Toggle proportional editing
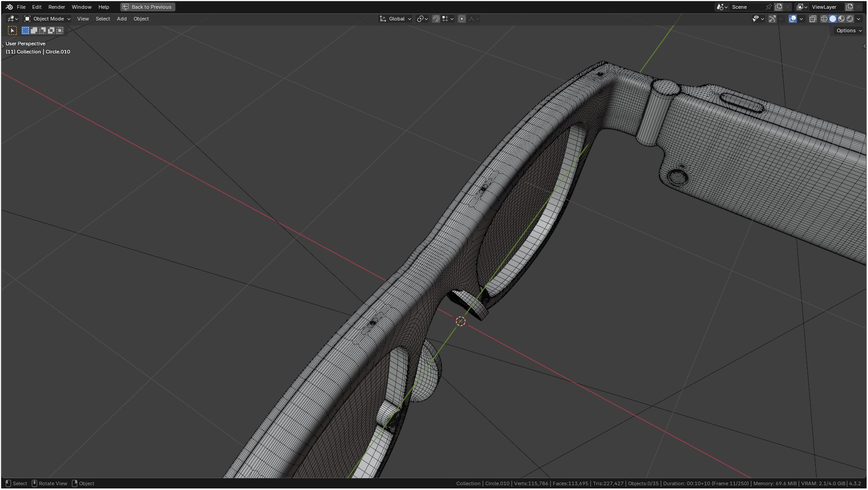 pos(462,19)
